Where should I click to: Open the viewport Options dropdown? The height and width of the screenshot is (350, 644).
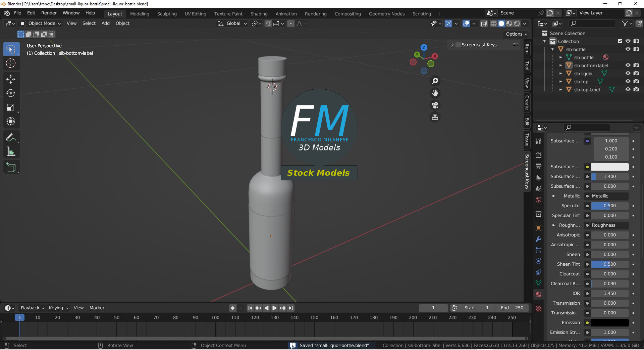[517, 34]
